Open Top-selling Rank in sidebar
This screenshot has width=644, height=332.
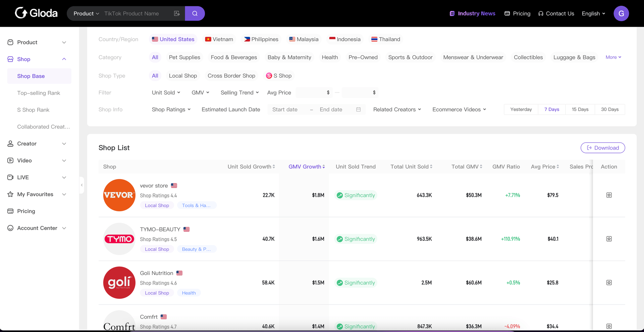pos(39,93)
